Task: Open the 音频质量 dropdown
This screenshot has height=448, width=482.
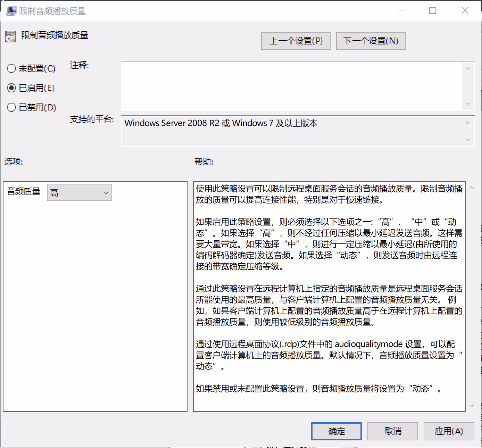Action: click(80, 192)
